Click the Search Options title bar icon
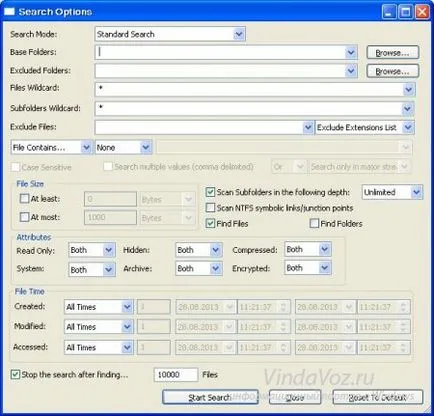 tap(10, 12)
